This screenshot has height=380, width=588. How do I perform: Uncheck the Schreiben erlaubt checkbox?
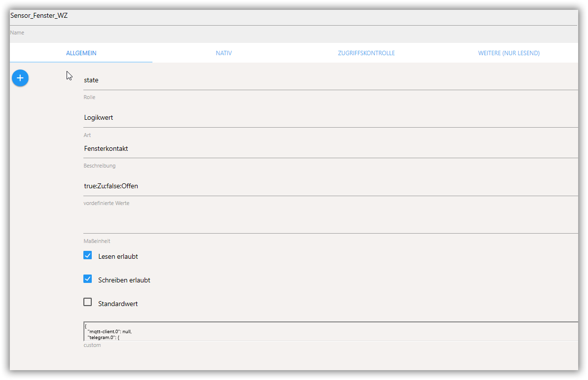pos(87,279)
